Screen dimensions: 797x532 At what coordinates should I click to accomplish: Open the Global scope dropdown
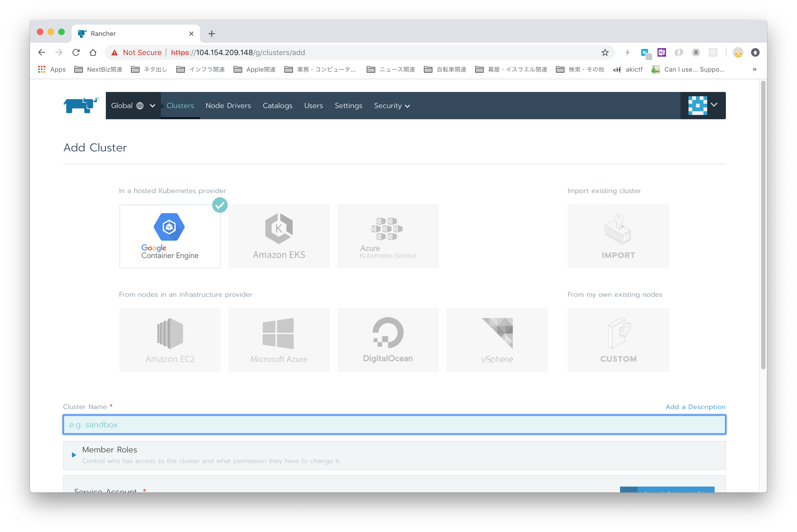[133, 106]
